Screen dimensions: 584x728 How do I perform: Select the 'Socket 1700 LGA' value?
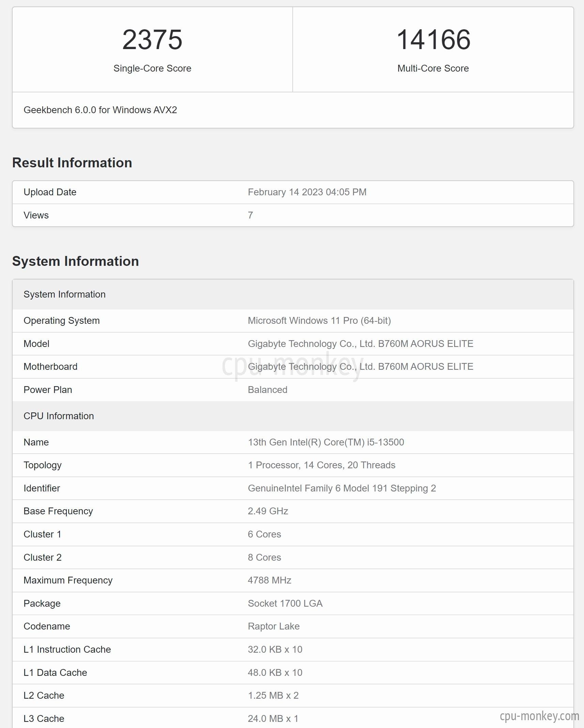tap(285, 603)
